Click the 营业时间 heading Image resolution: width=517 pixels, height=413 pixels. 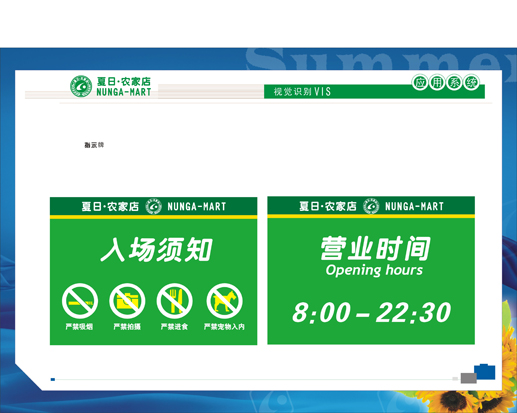[x=375, y=248]
